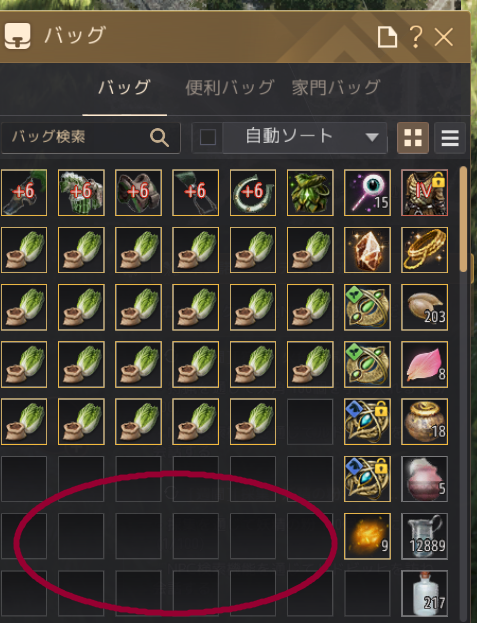Expand the 自動ソート dropdown arrow
Screen dimensions: 477x623
click(372, 137)
